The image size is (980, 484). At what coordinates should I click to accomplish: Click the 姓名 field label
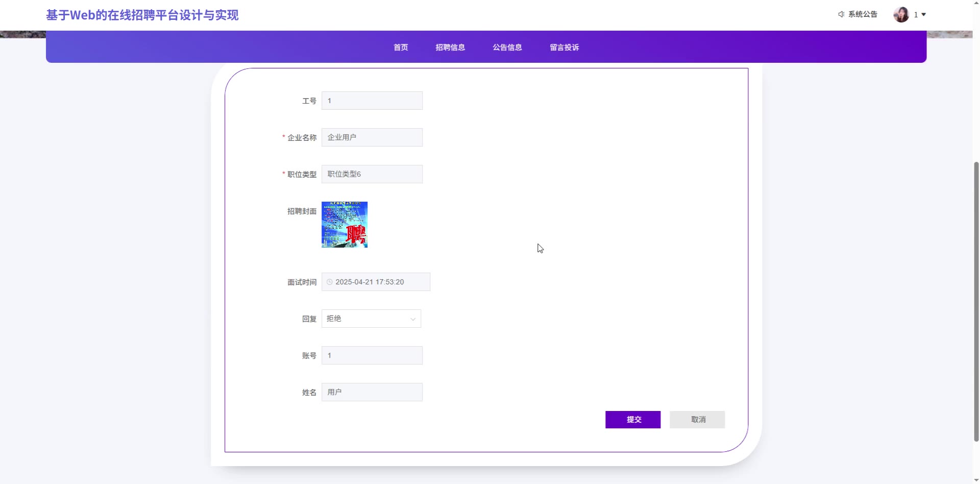(x=309, y=393)
